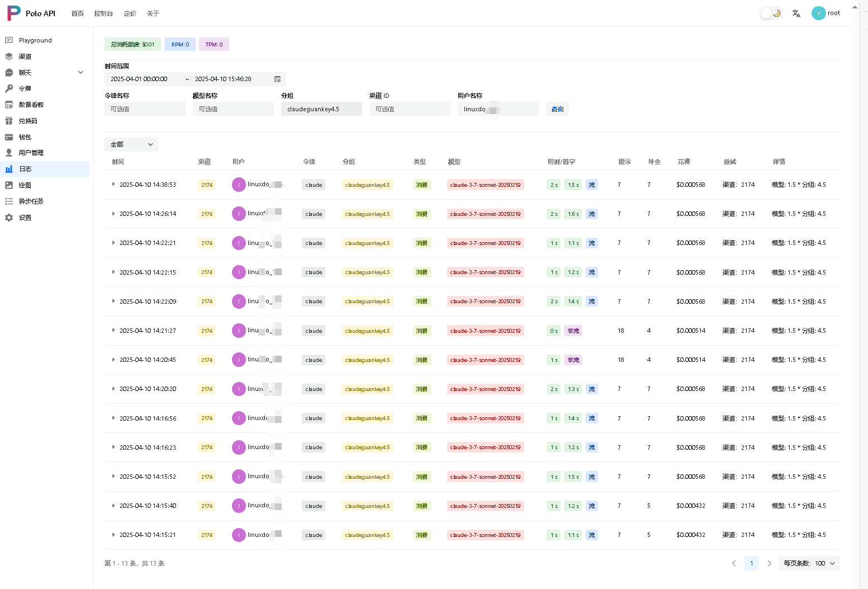868x589 pixels.
Task: Expand the 14:38:53 log row arrow
Action: click(x=113, y=184)
